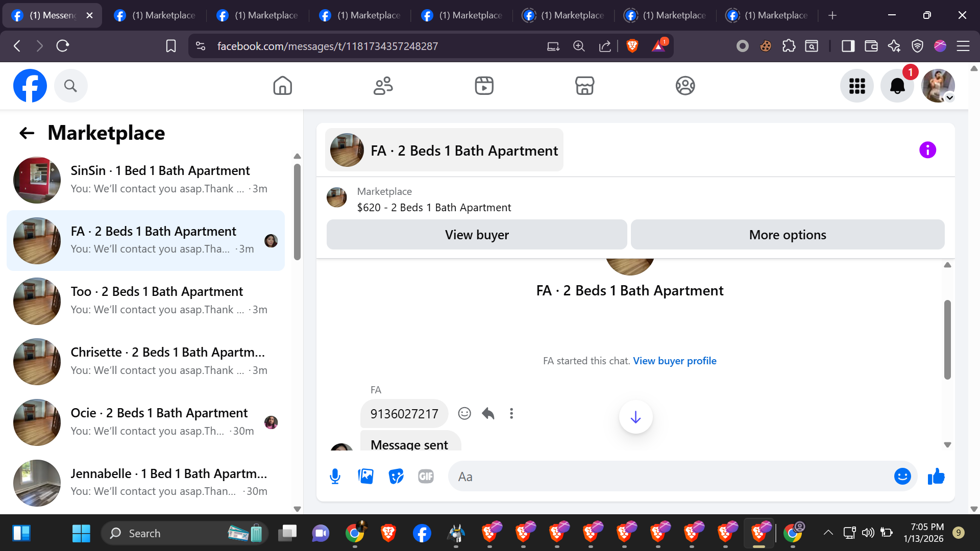Click the View buyer button
This screenshot has height=551, width=980.
476,235
